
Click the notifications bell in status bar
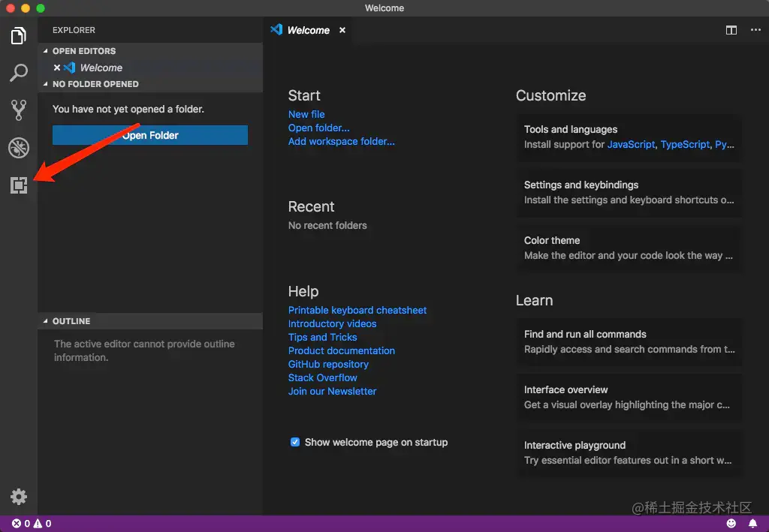tap(752, 523)
